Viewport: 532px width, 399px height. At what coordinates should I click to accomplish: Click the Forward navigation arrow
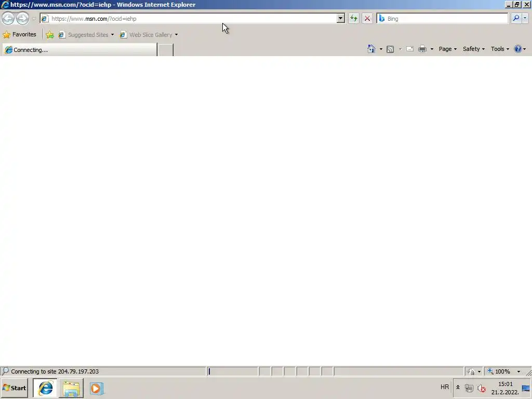point(22,18)
